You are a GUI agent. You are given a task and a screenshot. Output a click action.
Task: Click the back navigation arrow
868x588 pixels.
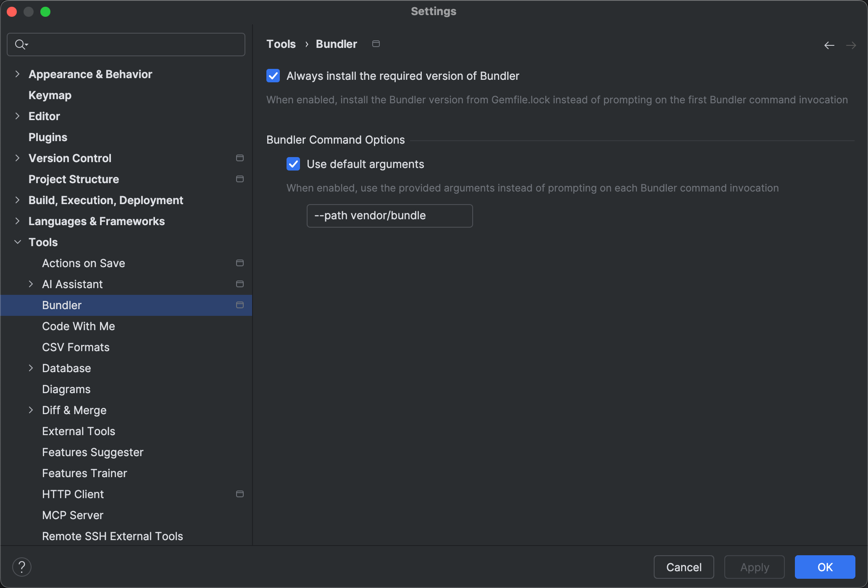[x=829, y=45]
